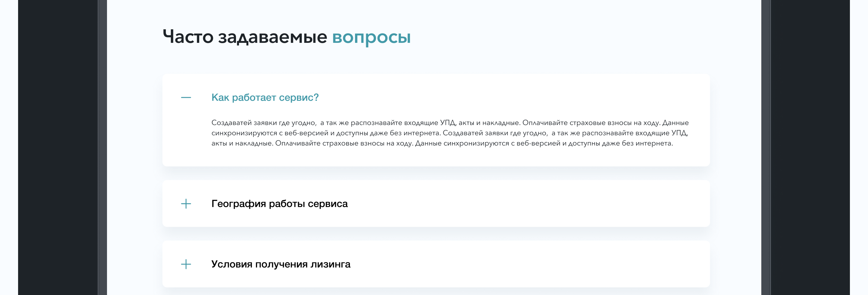This screenshot has width=868, height=295.
Task: Expand the "География работы сервиса" question
Action: (x=279, y=204)
